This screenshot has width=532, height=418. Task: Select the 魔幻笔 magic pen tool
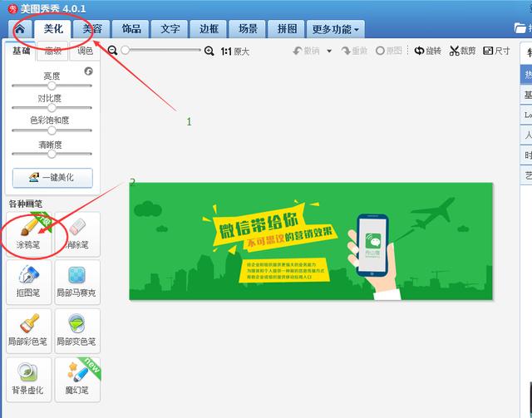click(x=77, y=380)
